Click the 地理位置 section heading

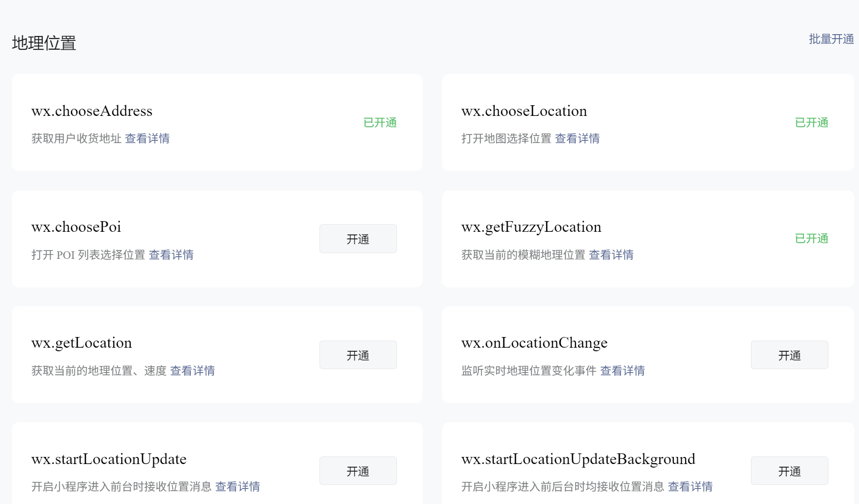pyautogui.click(x=44, y=43)
